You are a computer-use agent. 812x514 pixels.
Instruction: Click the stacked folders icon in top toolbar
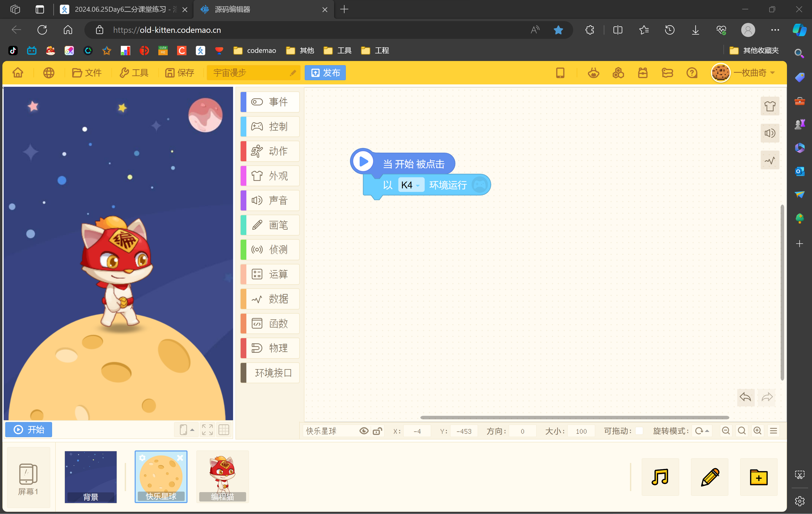(667, 72)
